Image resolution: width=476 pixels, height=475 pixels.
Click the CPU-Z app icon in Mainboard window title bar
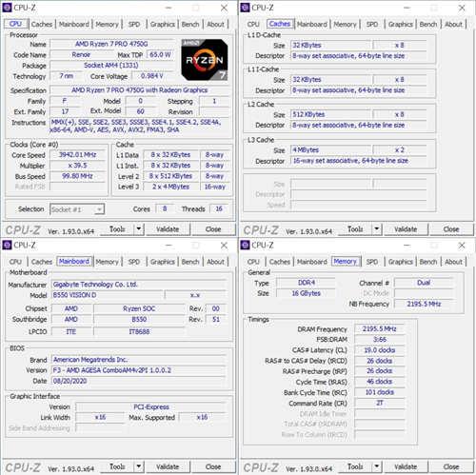pyautogui.click(x=7, y=246)
